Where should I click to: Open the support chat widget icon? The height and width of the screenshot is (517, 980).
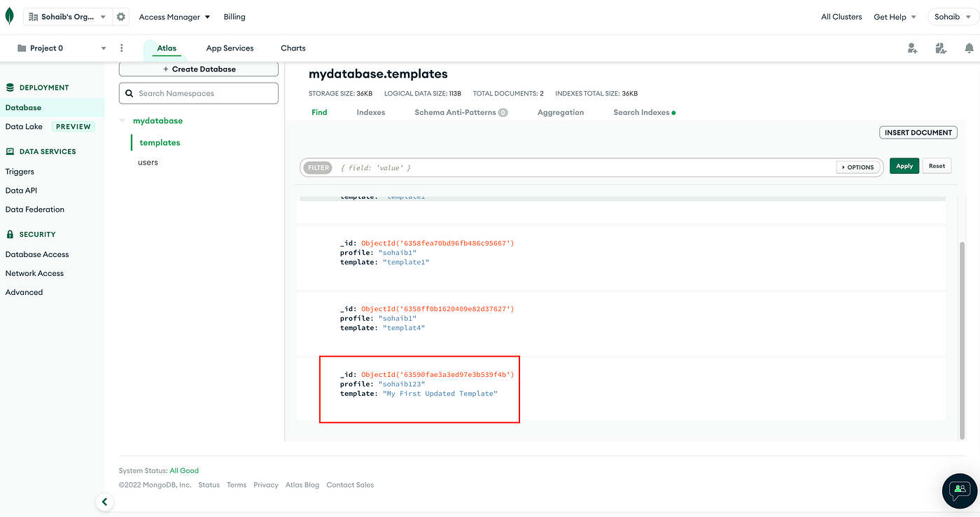click(960, 489)
